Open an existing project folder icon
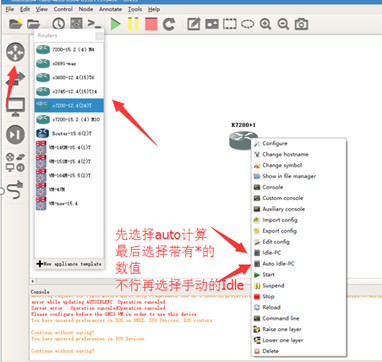 click(33, 24)
